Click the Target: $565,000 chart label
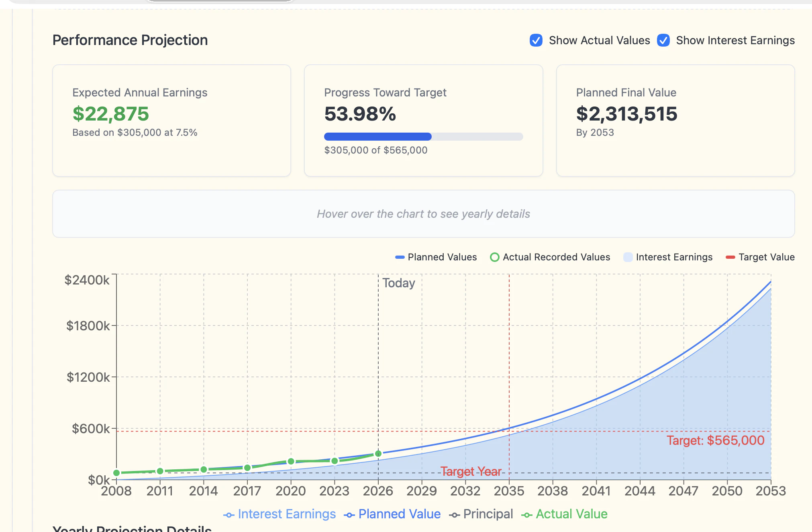The image size is (812, 532). pos(715,440)
